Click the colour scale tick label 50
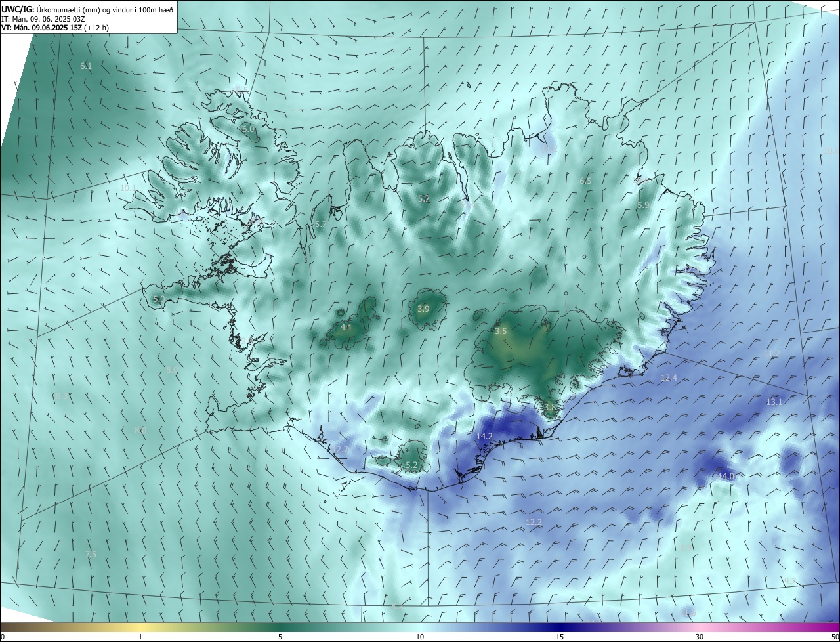The width and height of the screenshot is (840, 642). tap(835, 637)
